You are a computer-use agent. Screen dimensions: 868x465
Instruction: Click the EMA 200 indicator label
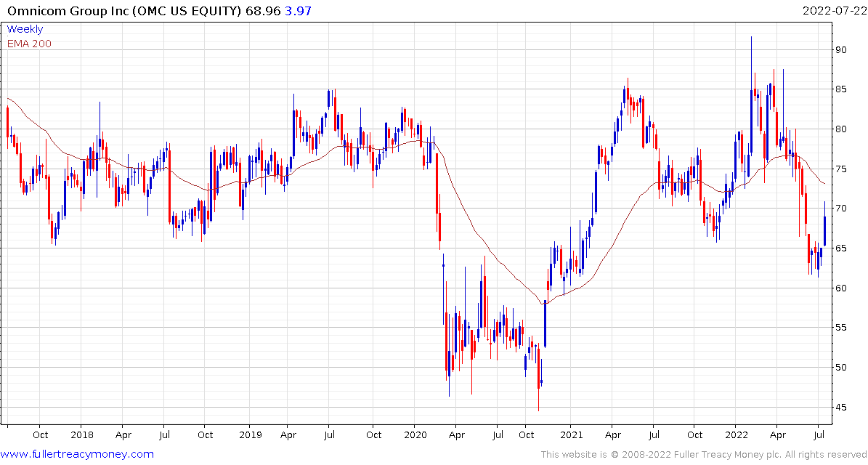29,44
